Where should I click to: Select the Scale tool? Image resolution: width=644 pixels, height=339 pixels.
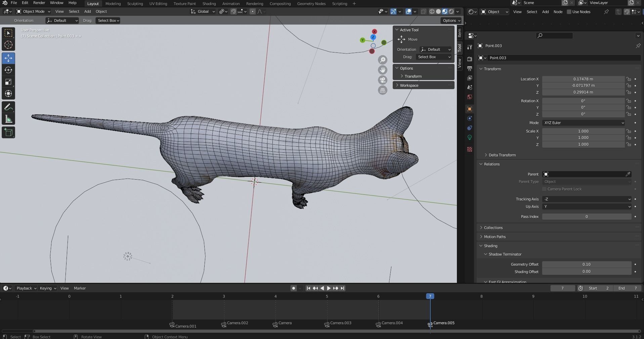click(8, 82)
